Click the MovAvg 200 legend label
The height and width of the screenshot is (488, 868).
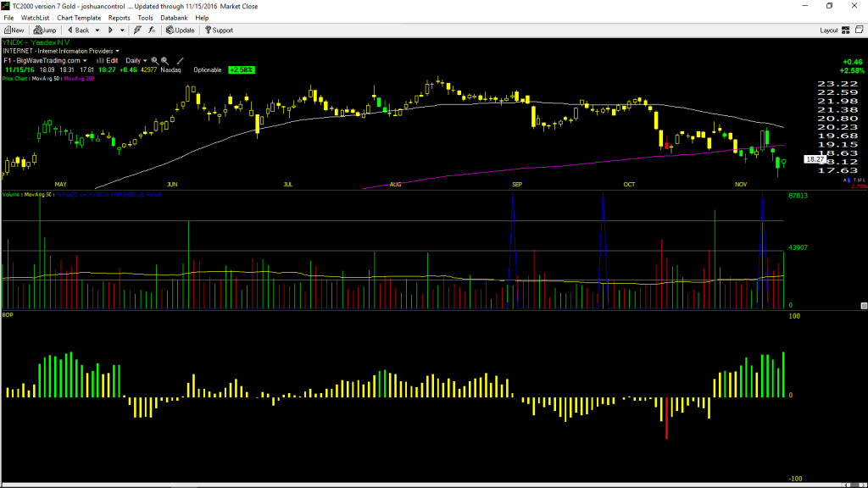pos(79,79)
